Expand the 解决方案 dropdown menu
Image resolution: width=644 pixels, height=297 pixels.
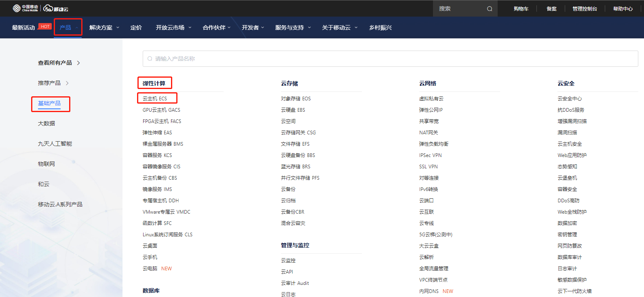tap(118, 28)
